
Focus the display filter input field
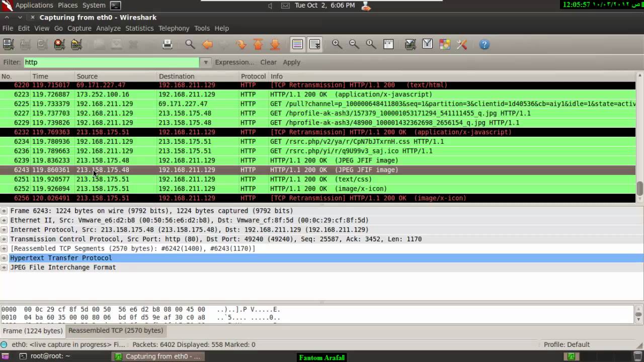[111, 62]
